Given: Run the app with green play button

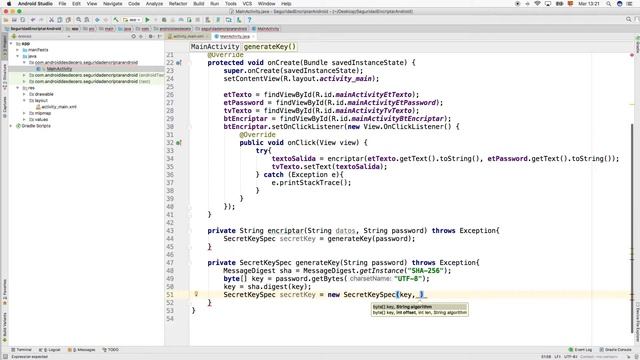Looking at the screenshot, I should pyautogui.click(x=148, y=20).
